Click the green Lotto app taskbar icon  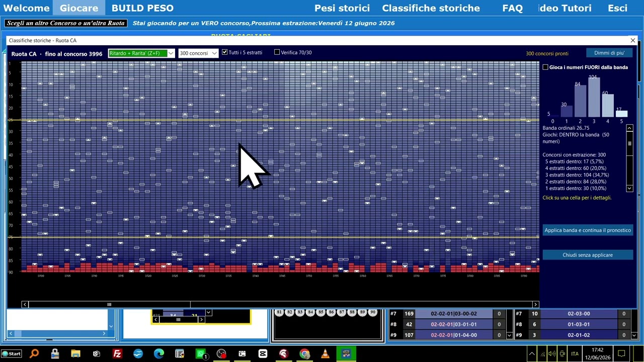pos(346,353)
